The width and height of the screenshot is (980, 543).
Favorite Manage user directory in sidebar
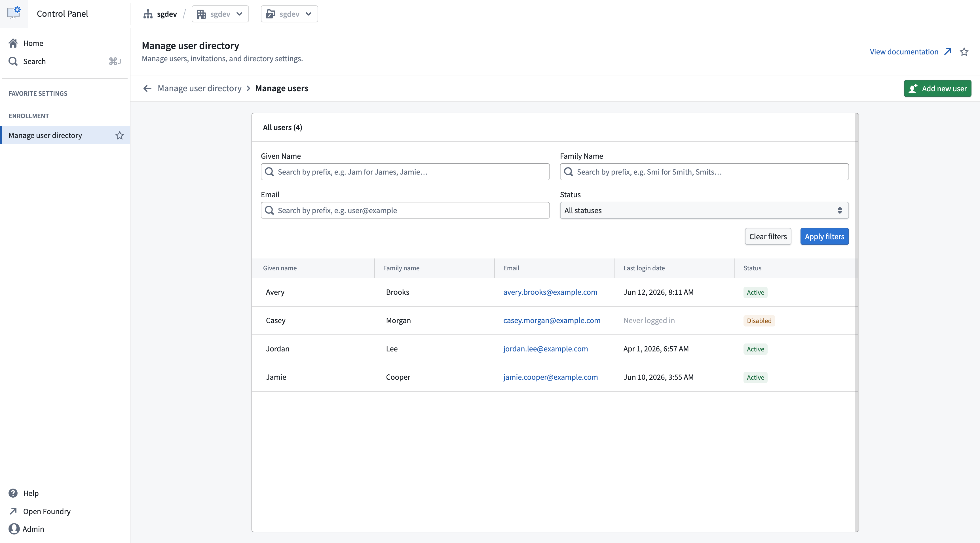click(119, 135)
